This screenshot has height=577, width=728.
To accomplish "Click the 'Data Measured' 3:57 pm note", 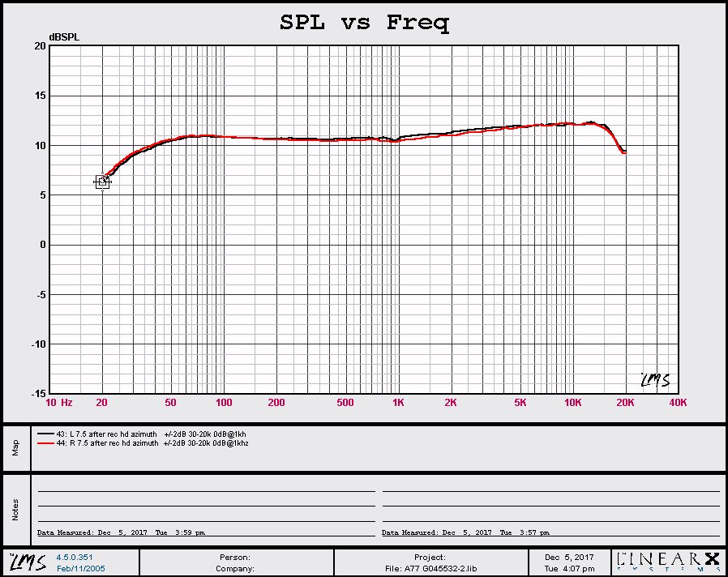I will pyautogui.click(x=465, y=532).
